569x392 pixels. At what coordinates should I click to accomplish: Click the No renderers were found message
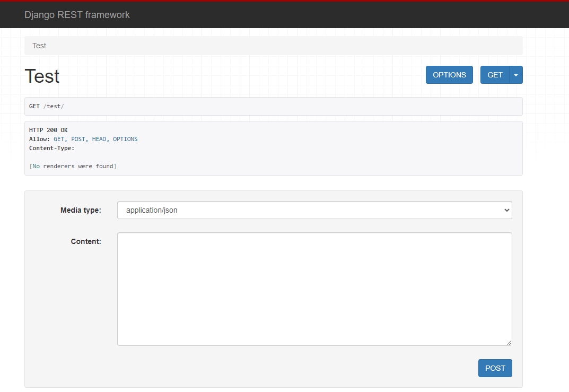[73, 166]
